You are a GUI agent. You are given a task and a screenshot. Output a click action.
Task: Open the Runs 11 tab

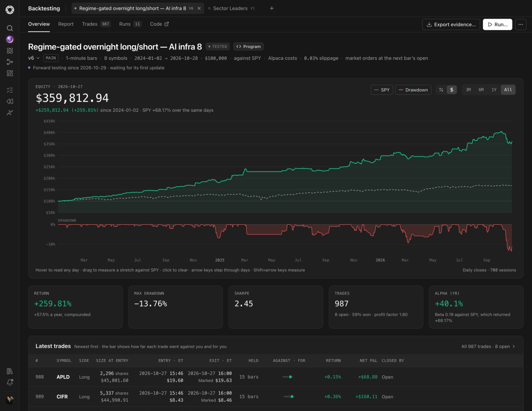pyautogui.click(x=130, y=24)
